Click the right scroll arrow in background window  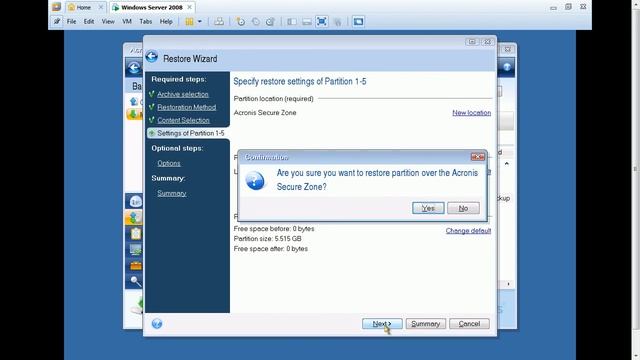tap(508, 284)
